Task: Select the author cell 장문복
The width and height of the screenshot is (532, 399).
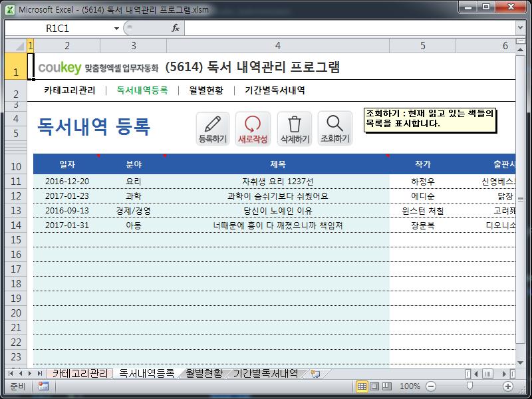Action: coord(423,225)
